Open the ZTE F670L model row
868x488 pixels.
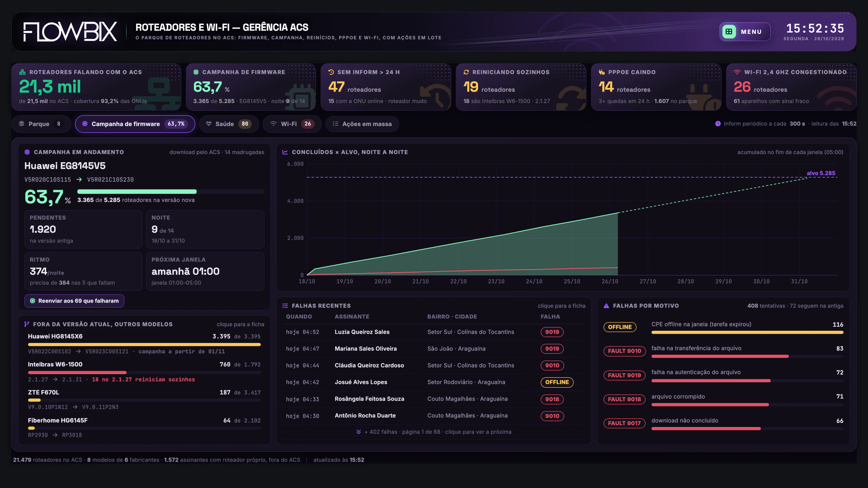tap(144, 400)
